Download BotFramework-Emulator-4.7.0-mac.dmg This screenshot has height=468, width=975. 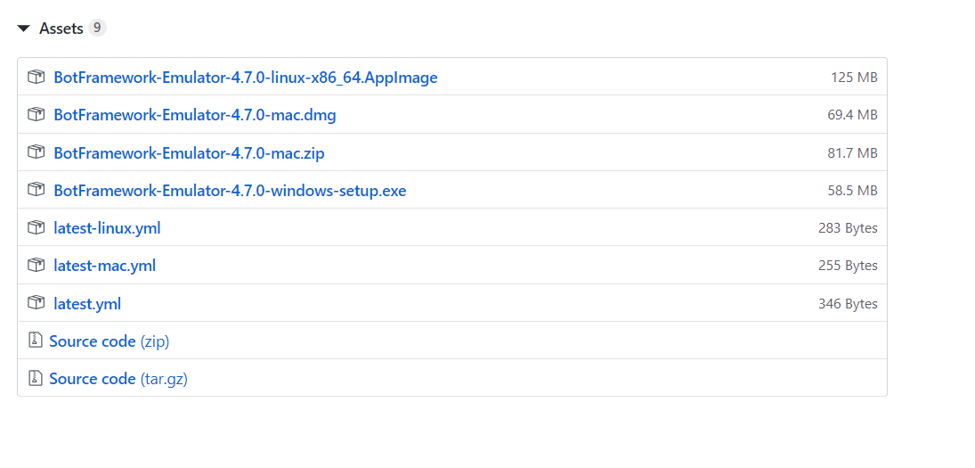(x=195, y=115)
